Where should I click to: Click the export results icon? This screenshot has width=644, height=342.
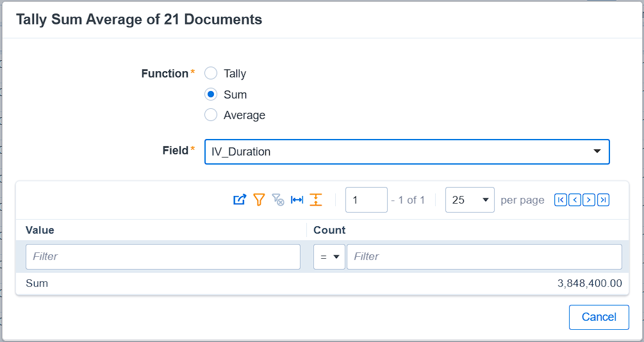point(239,200)
